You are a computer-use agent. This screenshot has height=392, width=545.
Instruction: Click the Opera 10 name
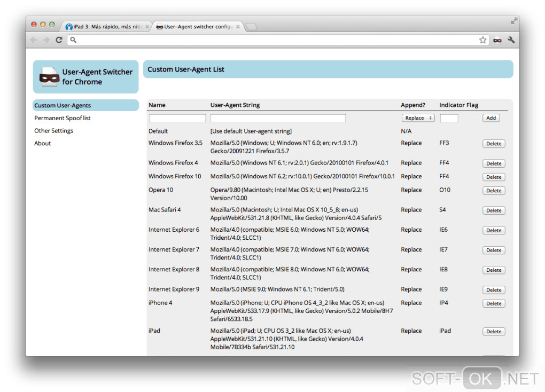[x=161, y=190]
